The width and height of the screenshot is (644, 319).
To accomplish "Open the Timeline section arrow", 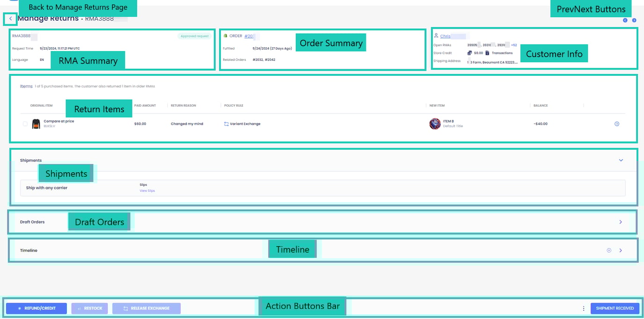I will pyautogui.click(x=621, y=250).
